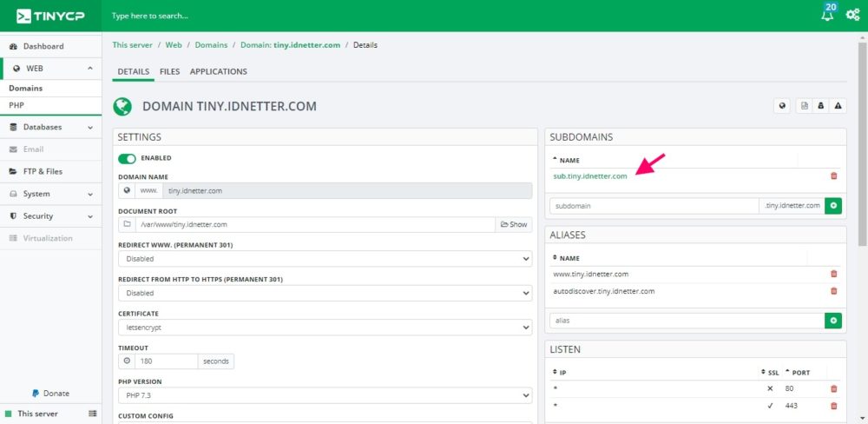Open the globe icon button near title
The image size is (868, 424).
point(782,106)
